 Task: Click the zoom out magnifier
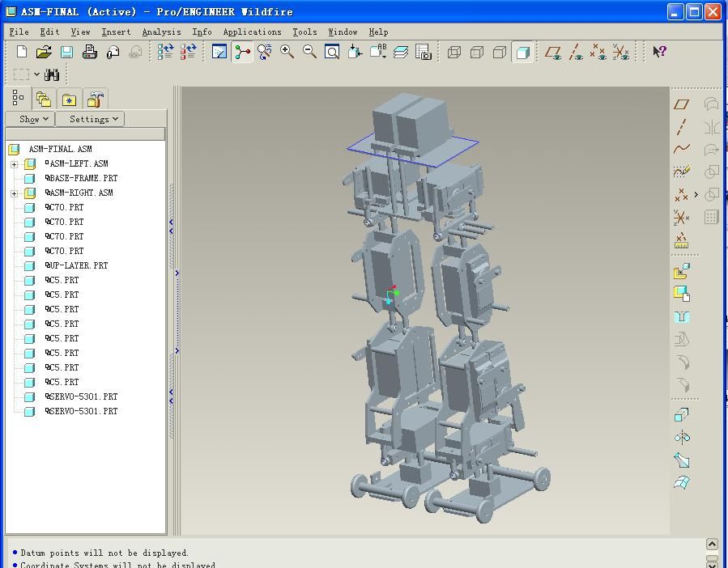[x=309, y=52]
